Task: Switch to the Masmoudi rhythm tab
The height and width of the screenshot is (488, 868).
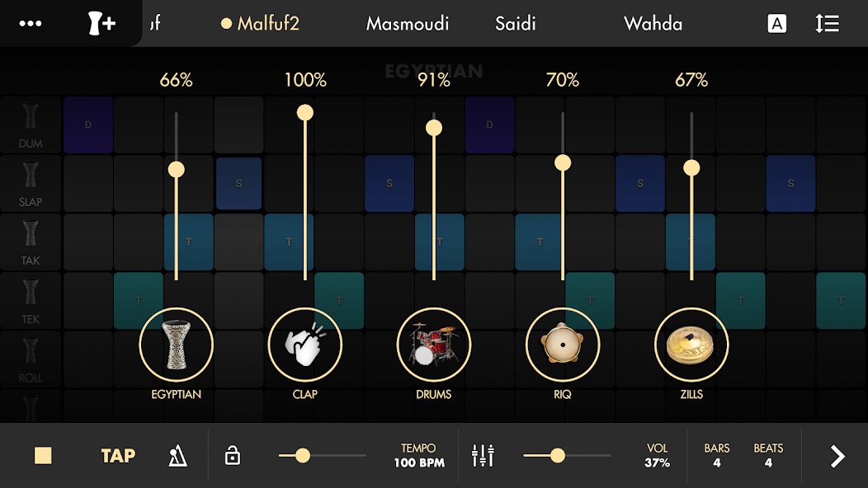Action: 408,23
